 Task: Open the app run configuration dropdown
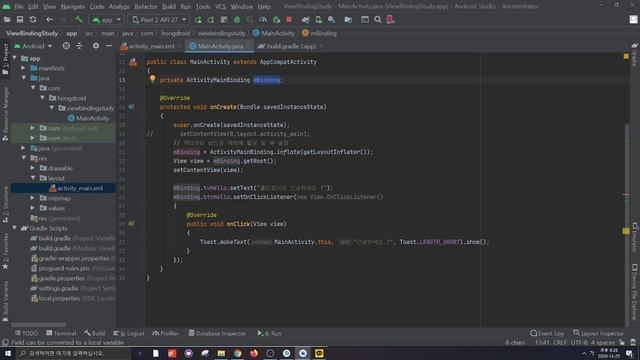(x=107, y=20)
